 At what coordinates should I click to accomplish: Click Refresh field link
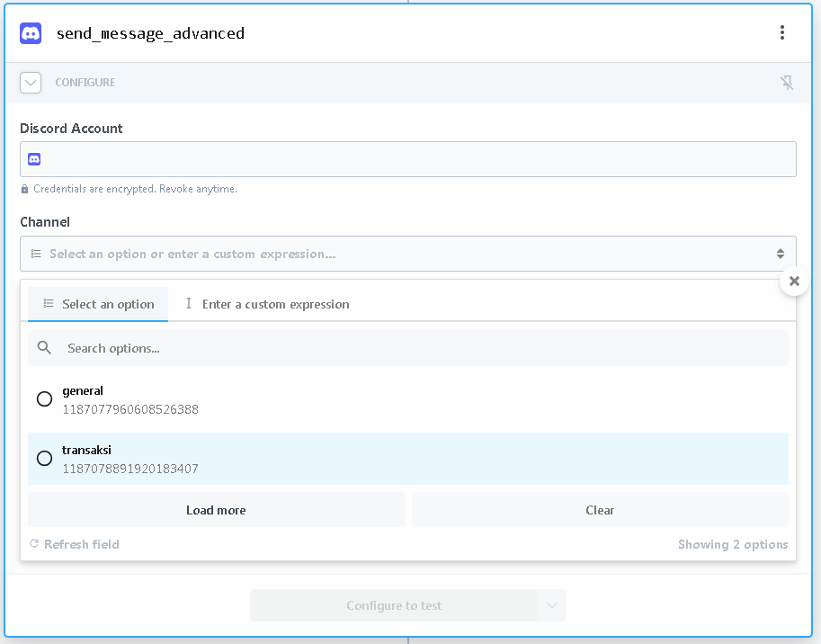point(75,544)
